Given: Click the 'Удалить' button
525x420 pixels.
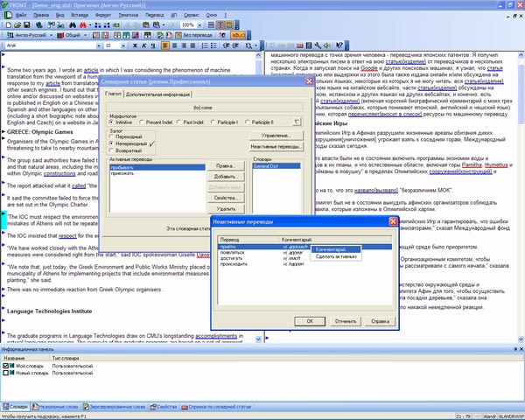Looking at the screenshot, I should coord(226,208).
